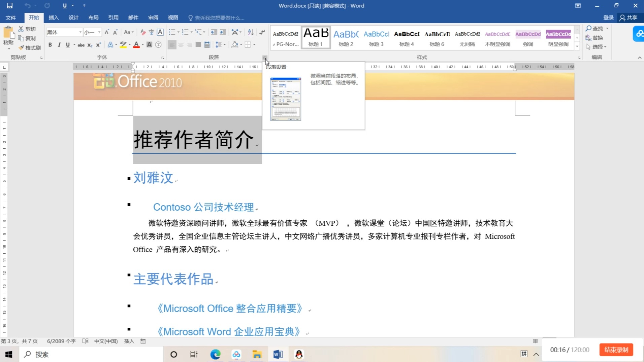The image size is (644, 362).
Task: Apply the 标题 2 style
Action: pos(346,37)
